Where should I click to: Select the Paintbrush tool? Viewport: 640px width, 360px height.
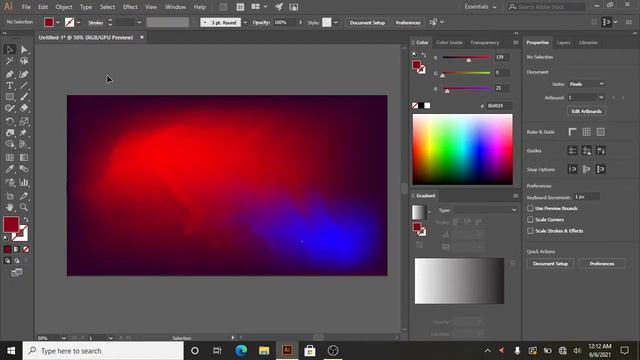(x=24, y=97)
